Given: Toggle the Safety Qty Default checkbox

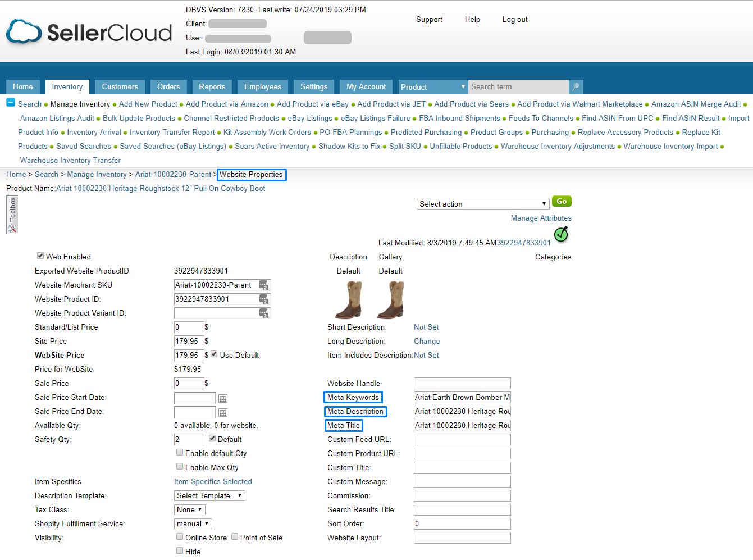Looking at the screenshot, I should pyautogui.click(x=212, y=438).
